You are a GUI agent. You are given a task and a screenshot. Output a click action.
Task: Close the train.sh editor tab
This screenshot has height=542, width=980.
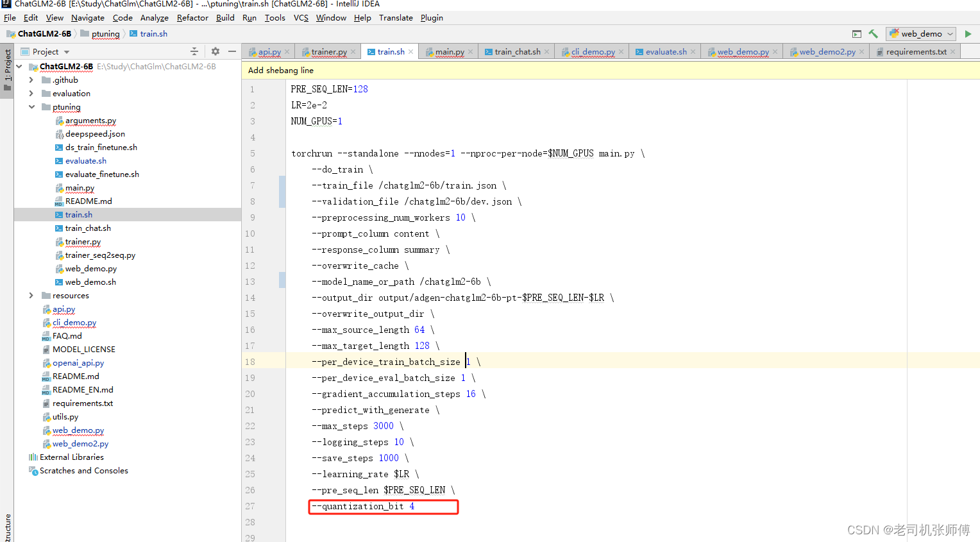click(411, 52)
